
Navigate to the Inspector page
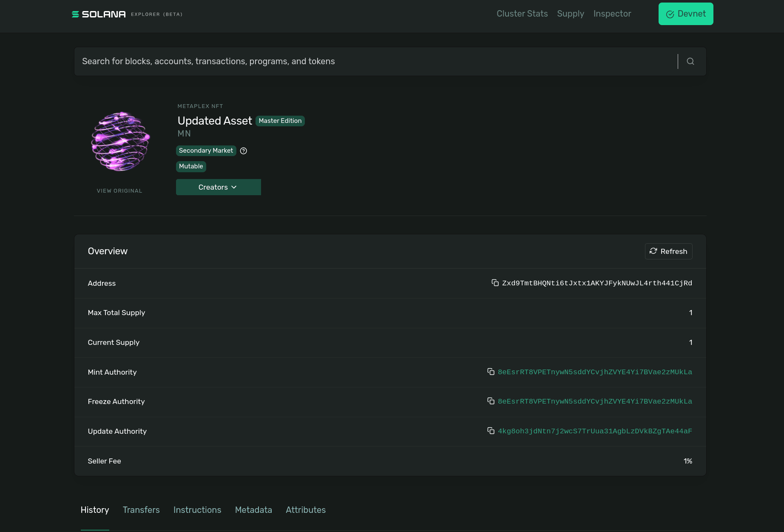tap(612, 14)
